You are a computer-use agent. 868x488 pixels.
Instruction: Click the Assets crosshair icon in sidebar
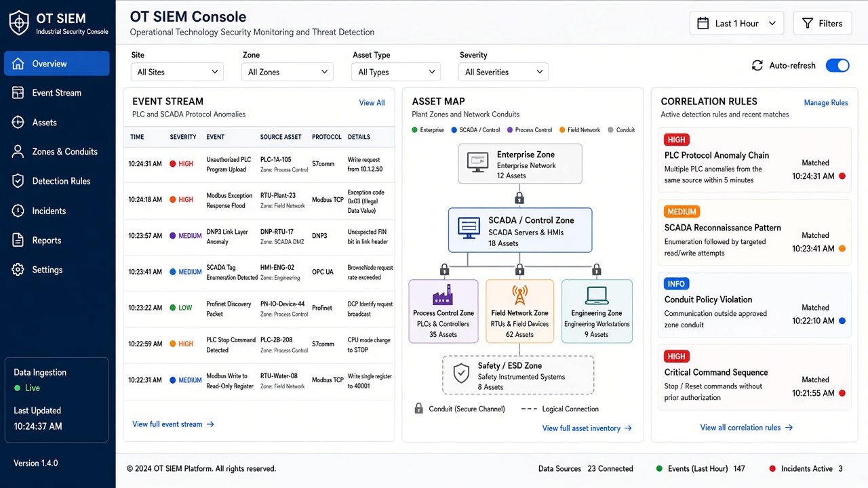pos(18,122)
